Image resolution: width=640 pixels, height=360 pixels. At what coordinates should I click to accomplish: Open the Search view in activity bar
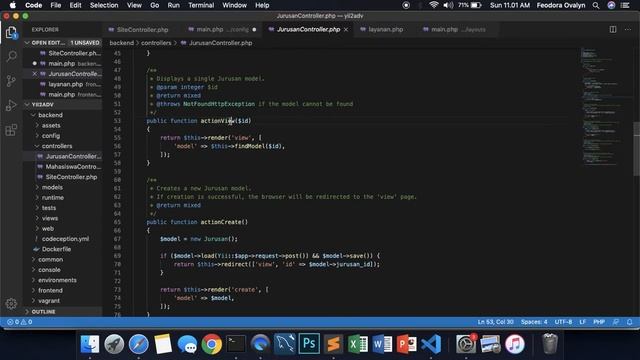tap(11, 56)
